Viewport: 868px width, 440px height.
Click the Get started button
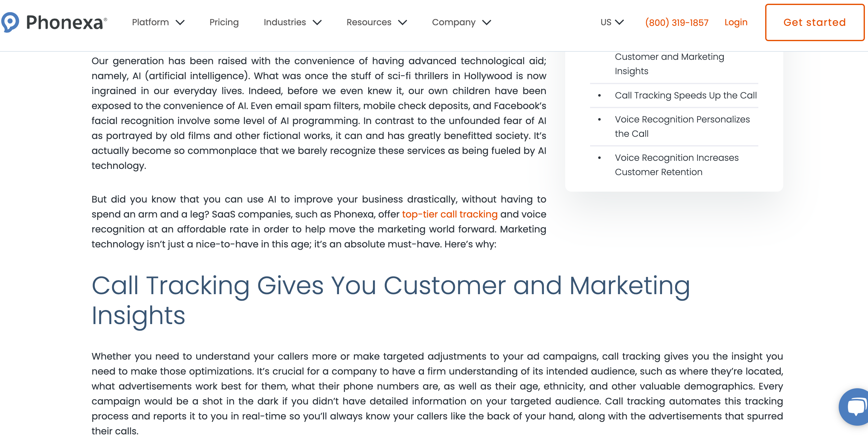815,22
